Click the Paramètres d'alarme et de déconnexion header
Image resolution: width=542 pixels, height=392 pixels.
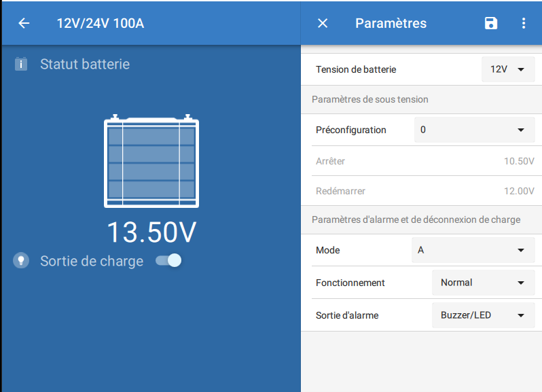point(416,220)
